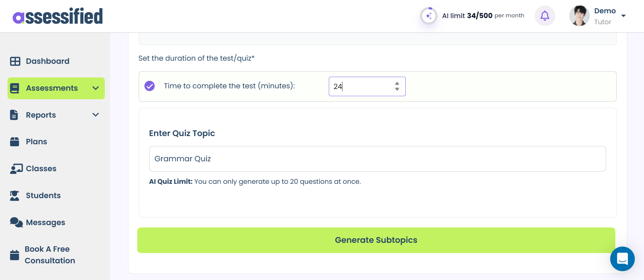Click the Reports document icon
The height and width of the screenshot is (280, 644).
click(14, 115)
